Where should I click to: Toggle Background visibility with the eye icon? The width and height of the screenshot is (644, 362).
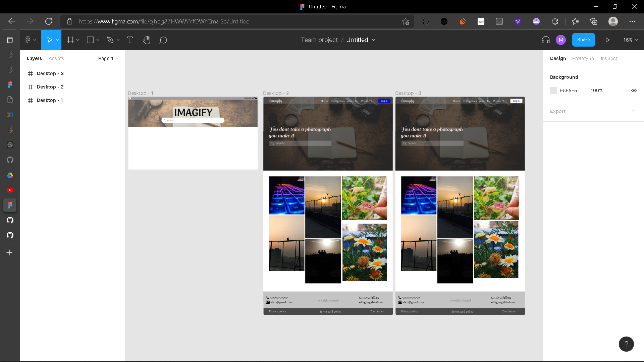pos(634,90)
